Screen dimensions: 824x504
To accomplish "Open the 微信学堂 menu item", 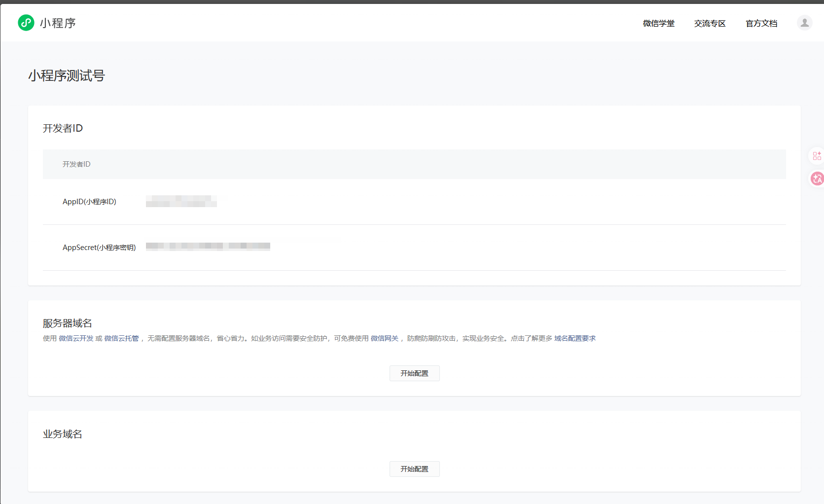I will pos(658,23).
